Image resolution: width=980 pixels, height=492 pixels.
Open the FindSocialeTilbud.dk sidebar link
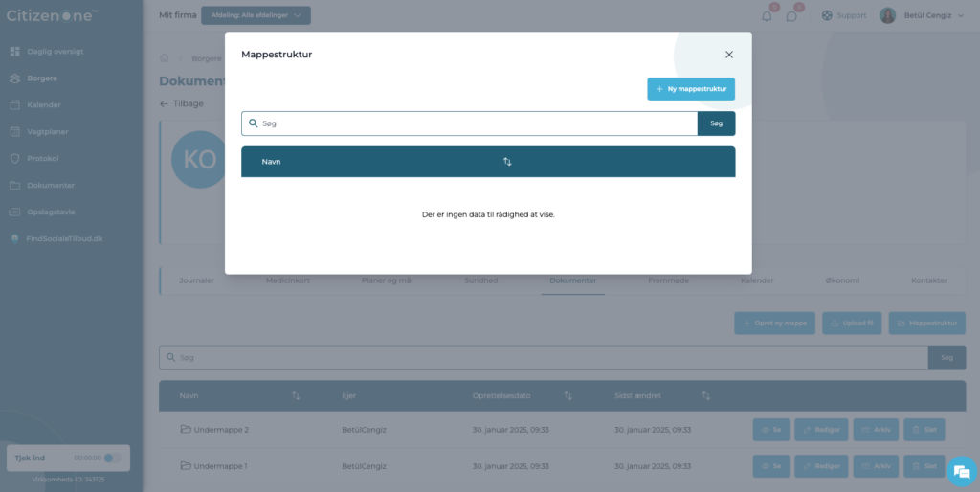(56, 238)
